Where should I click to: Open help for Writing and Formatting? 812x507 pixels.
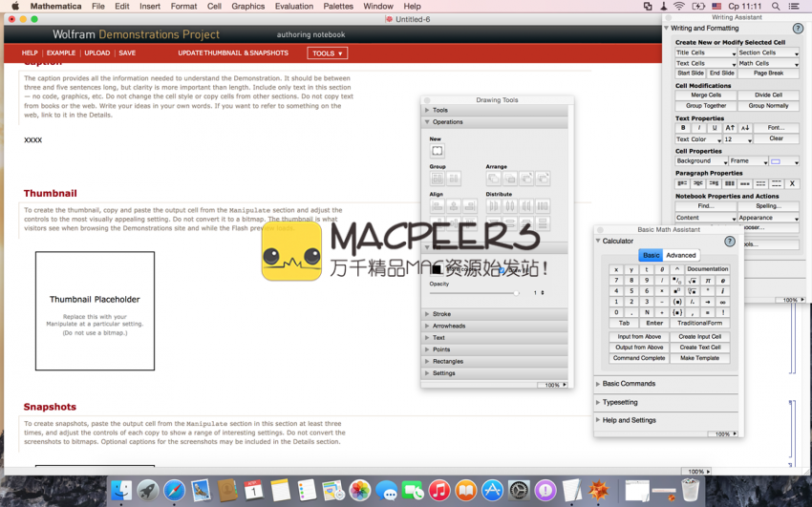click(798, 29)
